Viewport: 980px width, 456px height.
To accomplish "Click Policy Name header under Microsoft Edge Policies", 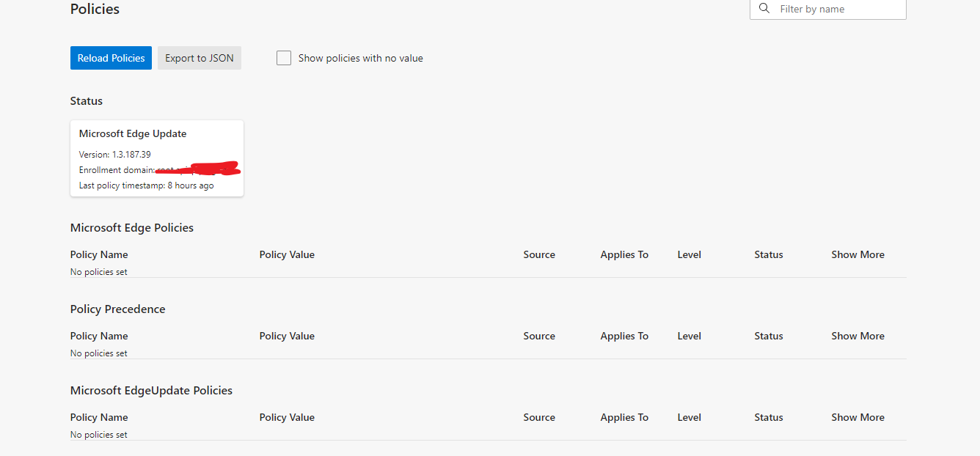I will (x=99, y=254).
